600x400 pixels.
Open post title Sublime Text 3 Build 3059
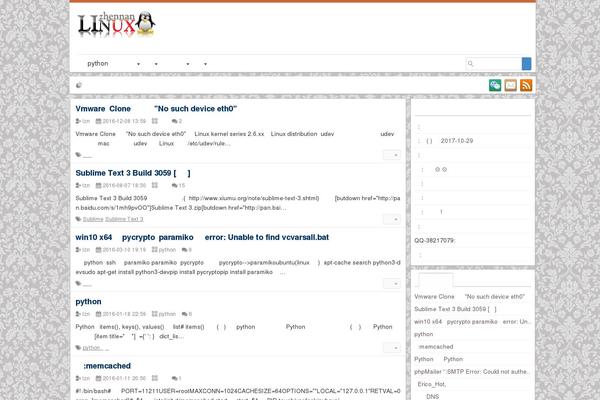click(x=133, y=173)
